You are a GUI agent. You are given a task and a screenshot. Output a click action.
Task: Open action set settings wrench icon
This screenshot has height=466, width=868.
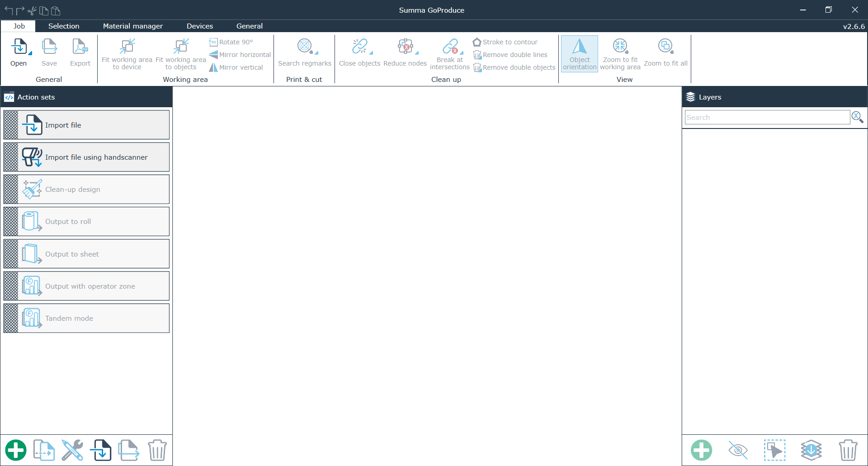tap(72, 450)
